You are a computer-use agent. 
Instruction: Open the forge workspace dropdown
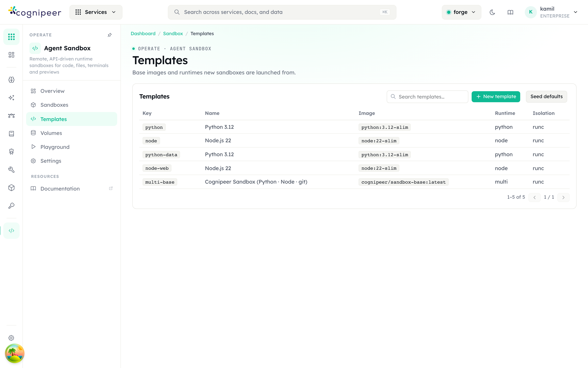pyautogui.click(x=461, y=12)
